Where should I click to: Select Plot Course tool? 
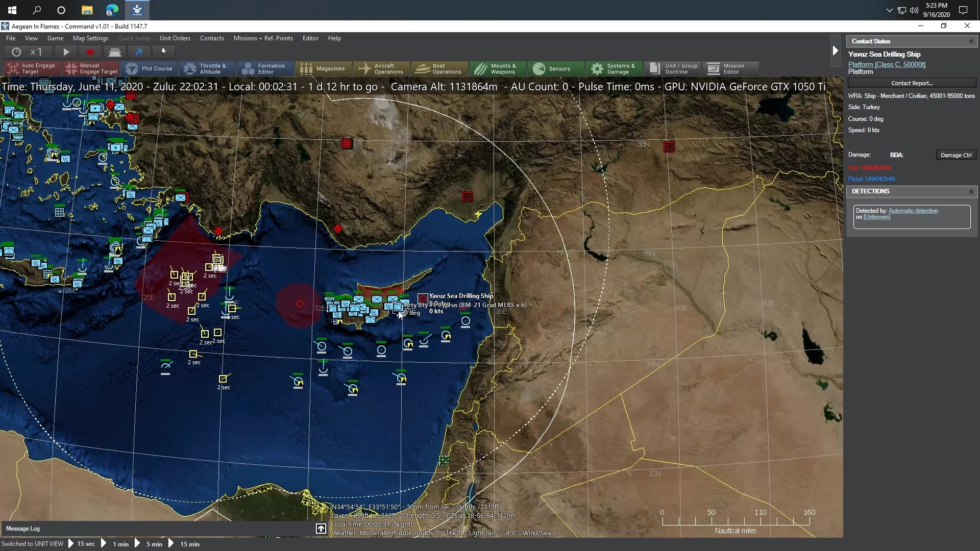click(x=150, y=68)
